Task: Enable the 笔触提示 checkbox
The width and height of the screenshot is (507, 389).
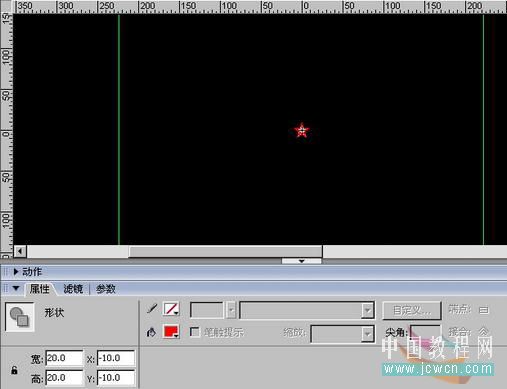Action: (x=194, y=332)
